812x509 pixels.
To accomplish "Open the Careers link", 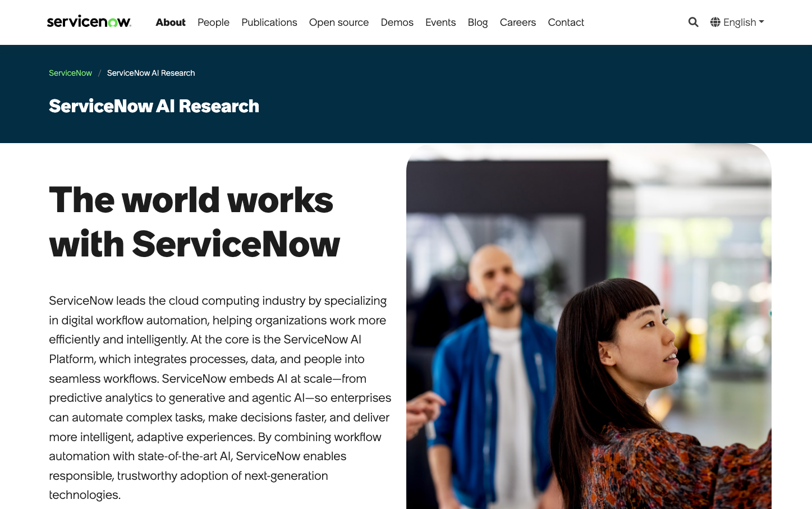I will coord(517,22).
